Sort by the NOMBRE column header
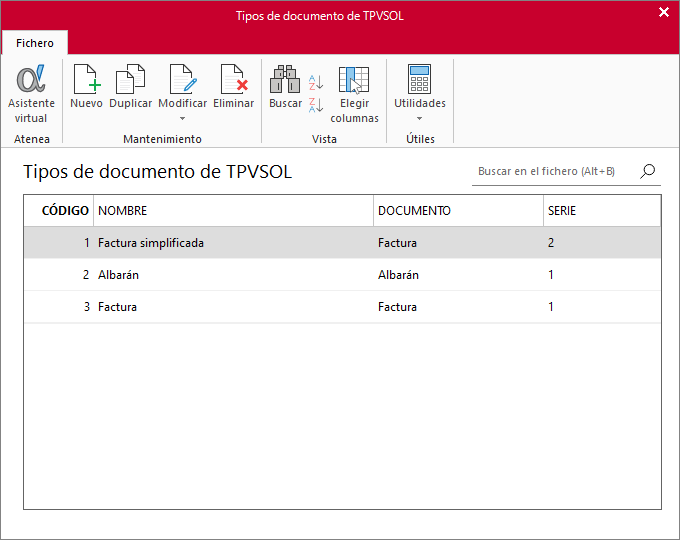 [x=233, y=211]
